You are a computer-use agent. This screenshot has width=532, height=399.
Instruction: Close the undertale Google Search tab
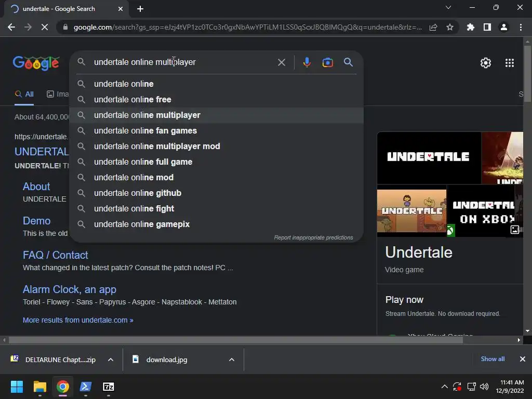[x=121, y=9]
